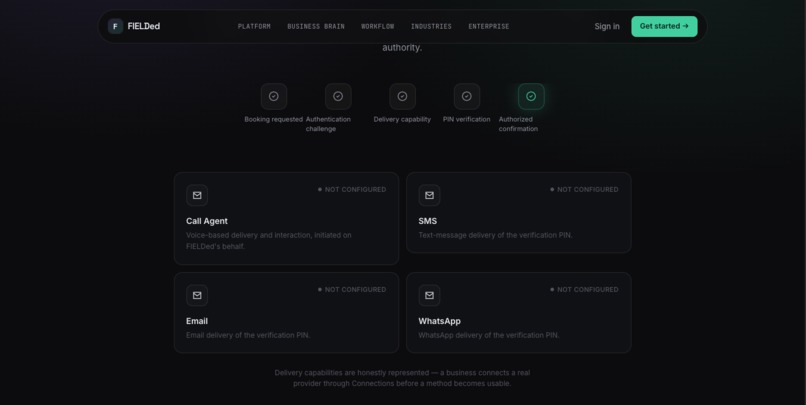Select the Authentication challenge step icon
Screen dimensions: 806x405
tap(338, 96)
